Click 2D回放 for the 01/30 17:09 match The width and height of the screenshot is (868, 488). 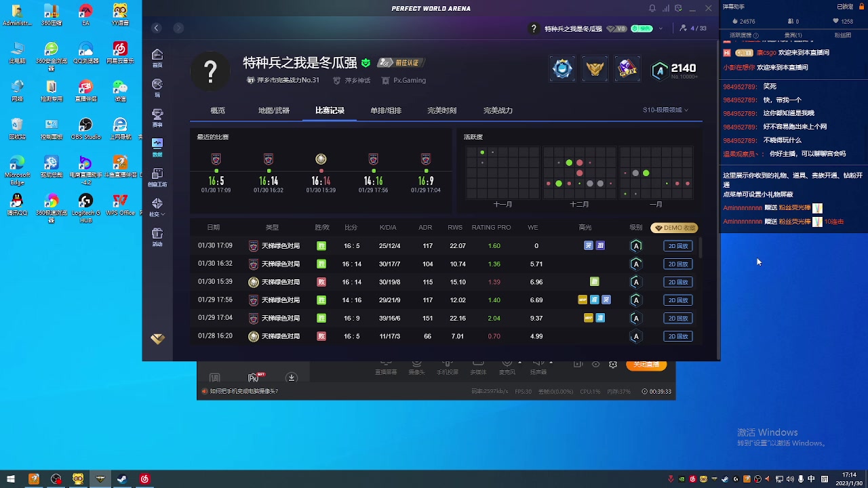(678, 246)
